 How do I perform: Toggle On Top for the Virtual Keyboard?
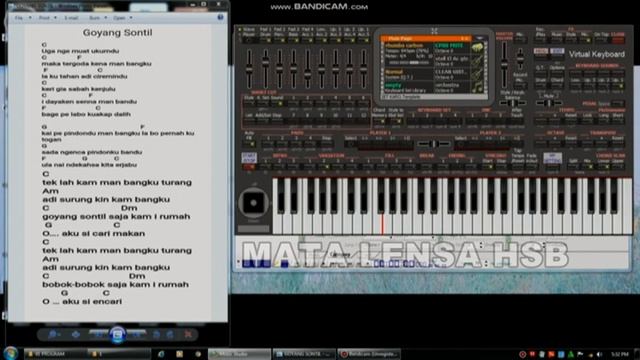point(601,40)
